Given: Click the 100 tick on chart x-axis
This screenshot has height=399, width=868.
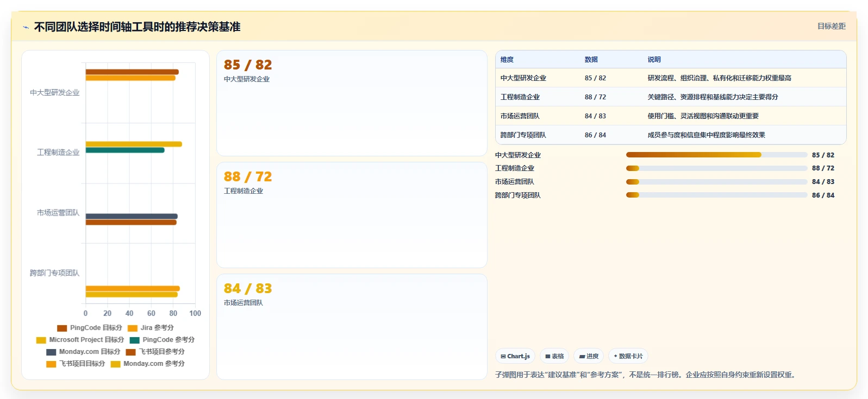Looking at the screenshot, I should tap(195, 313).
